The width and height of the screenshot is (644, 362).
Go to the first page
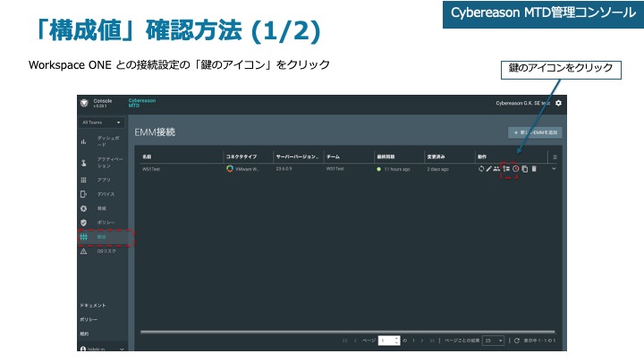345,341
